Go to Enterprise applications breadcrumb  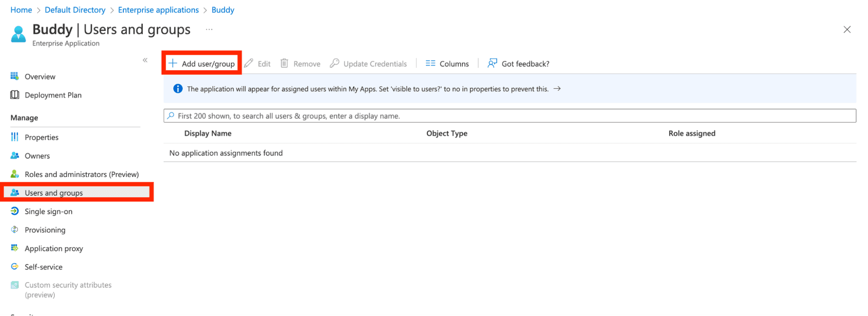pos(158,10)
